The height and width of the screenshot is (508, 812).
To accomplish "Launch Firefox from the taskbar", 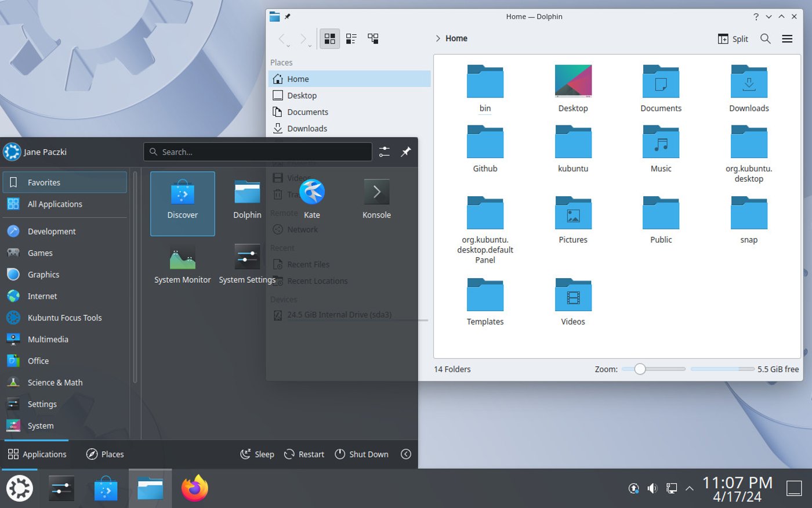I will (x=194, y=488).
